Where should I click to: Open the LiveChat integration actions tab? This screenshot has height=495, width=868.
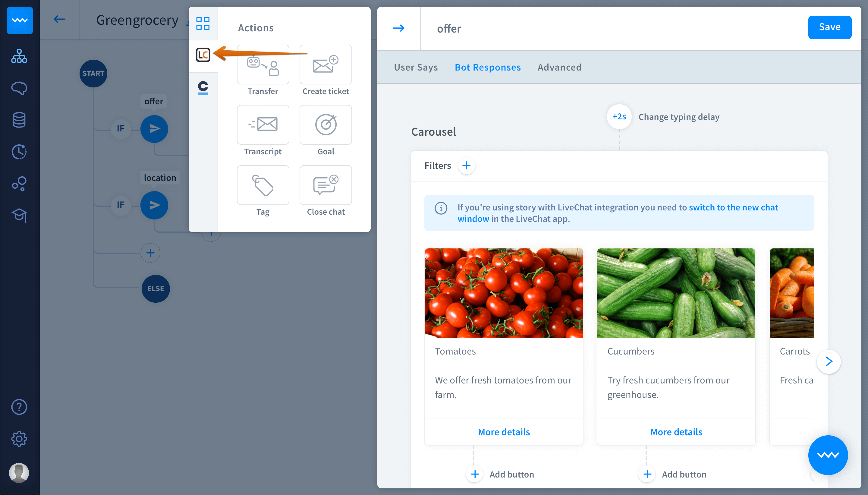(203, 55)
